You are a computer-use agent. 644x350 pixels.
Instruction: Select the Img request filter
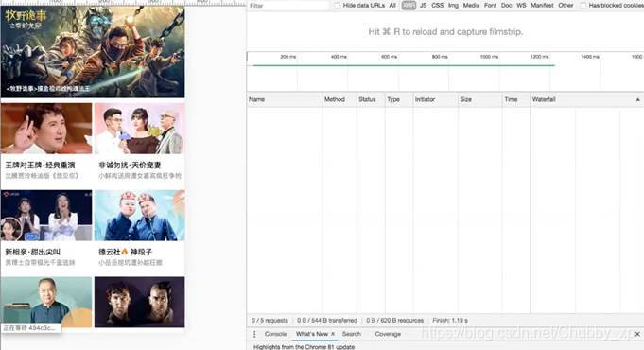pos(453,6)
